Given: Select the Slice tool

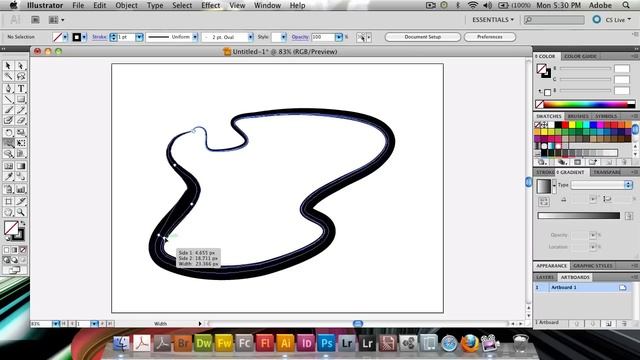Looking at the screenshot, I should pos(21,201).
